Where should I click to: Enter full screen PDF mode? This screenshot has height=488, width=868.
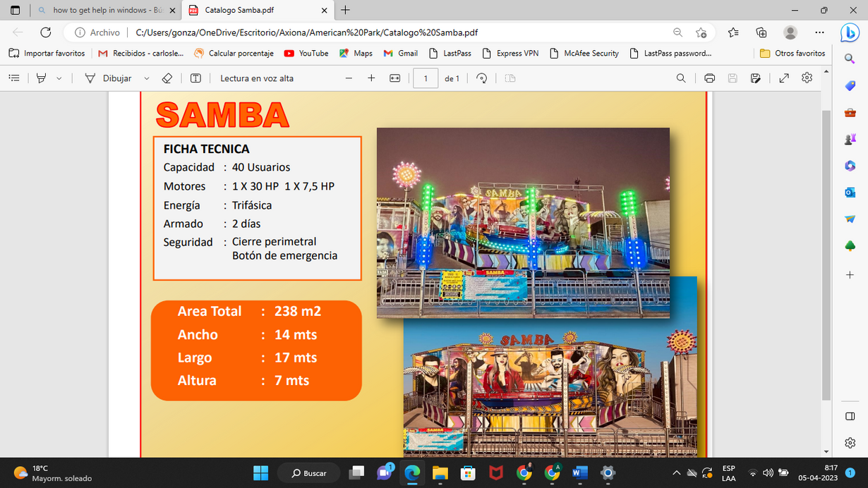784,78
